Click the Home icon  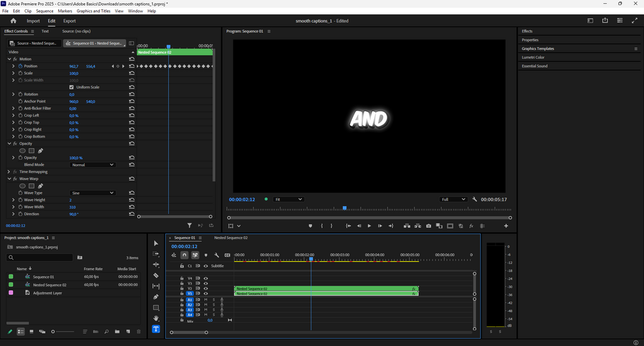pos(13,21)
